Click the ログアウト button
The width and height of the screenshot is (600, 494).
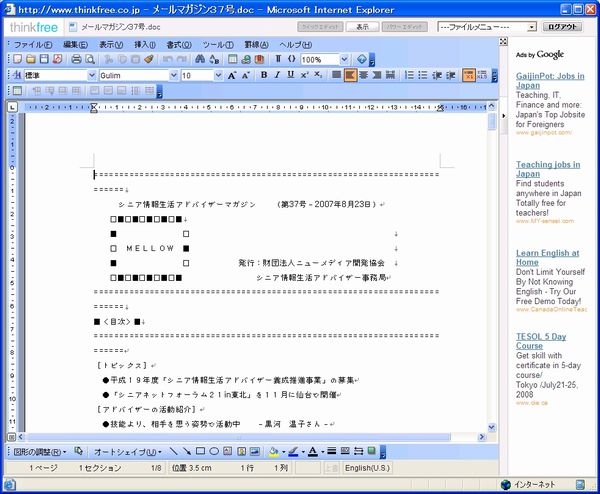tap(563, 28)
